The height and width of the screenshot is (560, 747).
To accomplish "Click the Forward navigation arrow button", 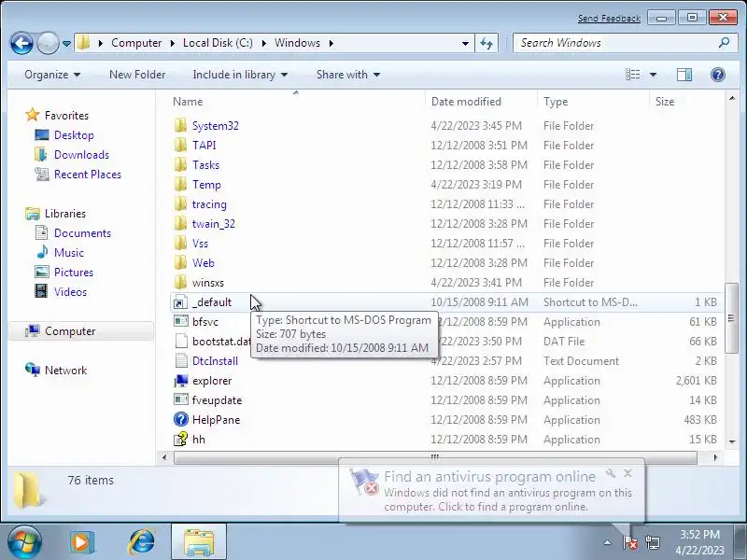I will point(48,43).
